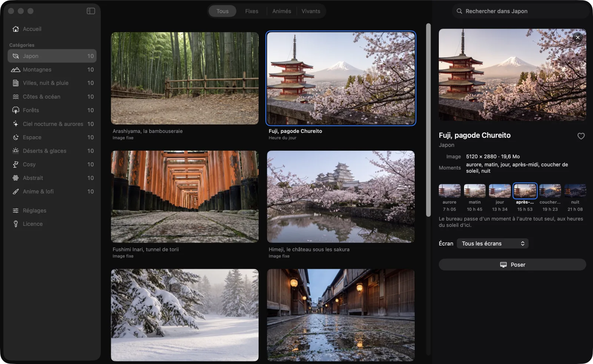Toggle the sidebar visibility icon
Screen dimensions: 593x364
tap(91, 11)
